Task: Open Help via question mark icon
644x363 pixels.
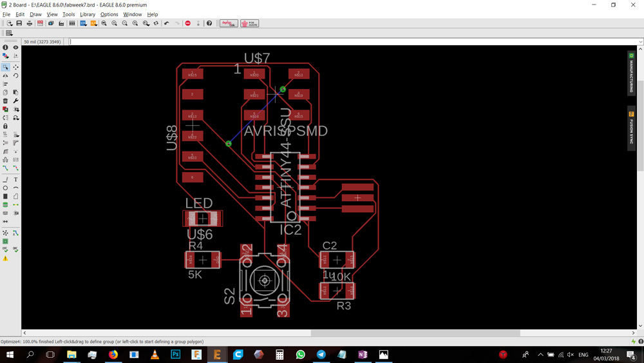Action: click(x=209, y=23)
